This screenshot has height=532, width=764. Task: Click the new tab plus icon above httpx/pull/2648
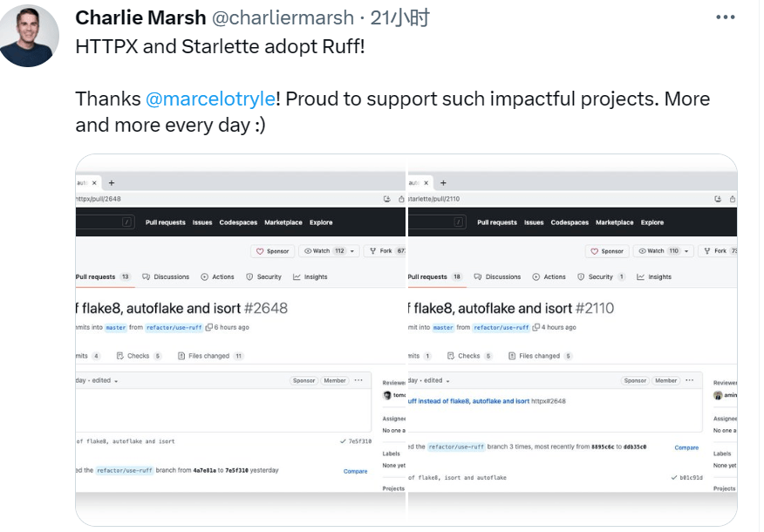pos(112,183)
